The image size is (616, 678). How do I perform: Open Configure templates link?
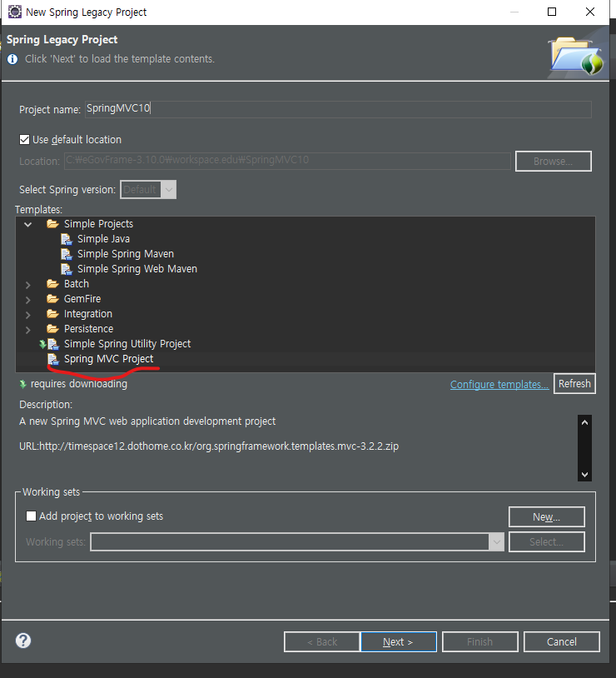pyautogui.click(x=499, y=385)
